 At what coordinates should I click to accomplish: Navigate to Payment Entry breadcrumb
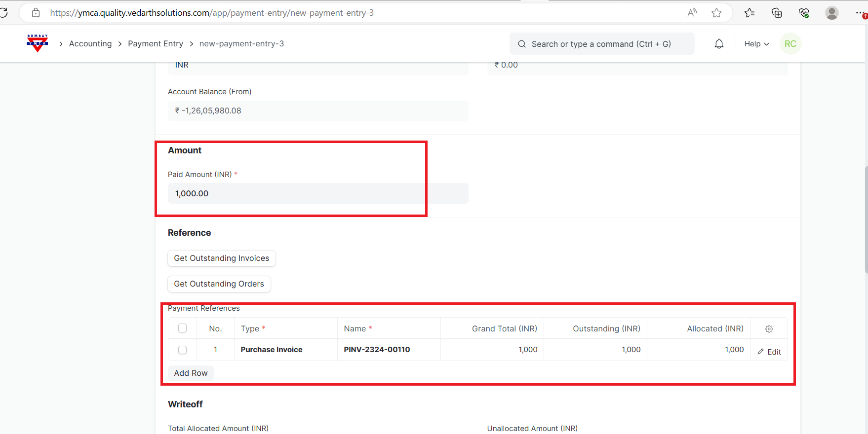156,44
